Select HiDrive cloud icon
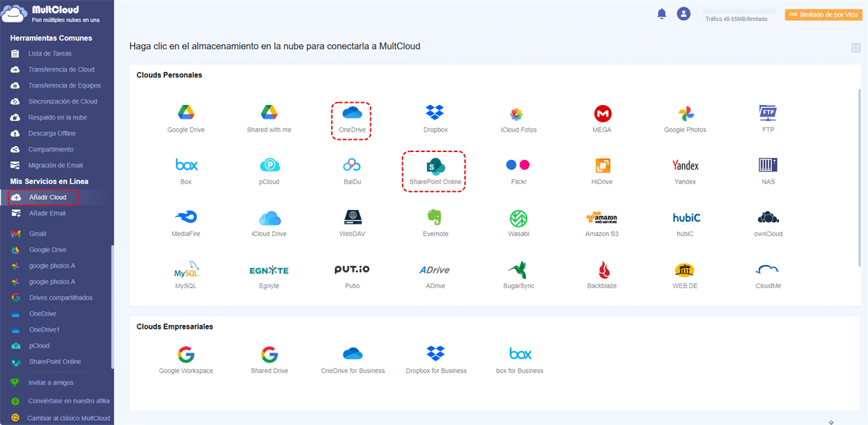Image resolution: width=868 pixels, height=425 pixels. pyautogui.click(x=603, y=165)
